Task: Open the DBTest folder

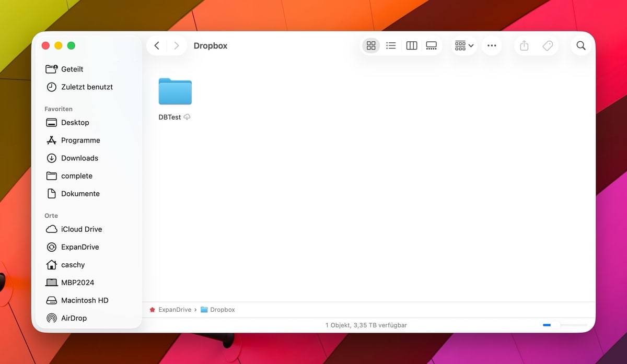Action: coord(175,92)
